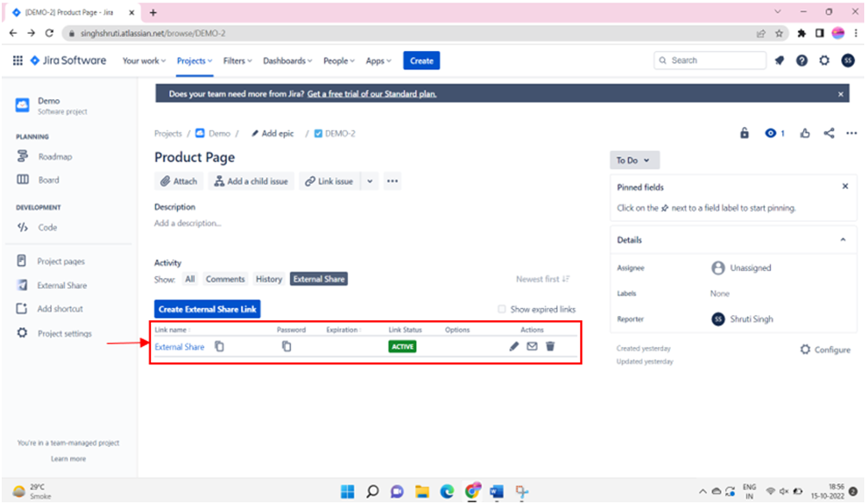The height and width of the screenshot is (504, 866).
Task: Open the Dashboards menu
Action: tap(287, 60)
